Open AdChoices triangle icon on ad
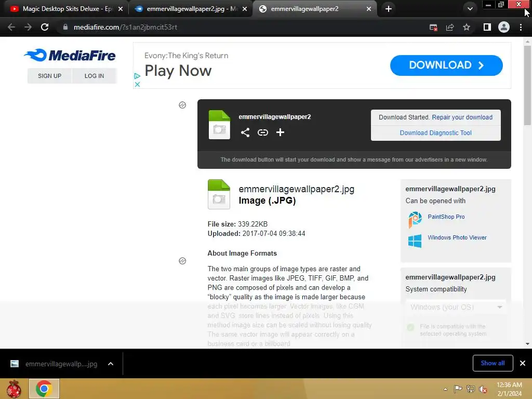The image size is (532, 399). 137,76
